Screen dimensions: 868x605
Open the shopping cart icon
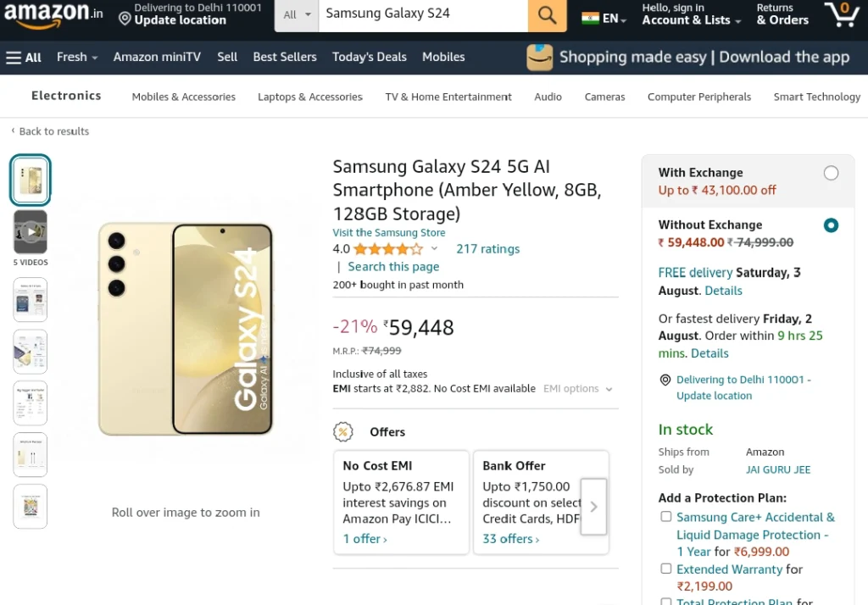tap(842, 15)
